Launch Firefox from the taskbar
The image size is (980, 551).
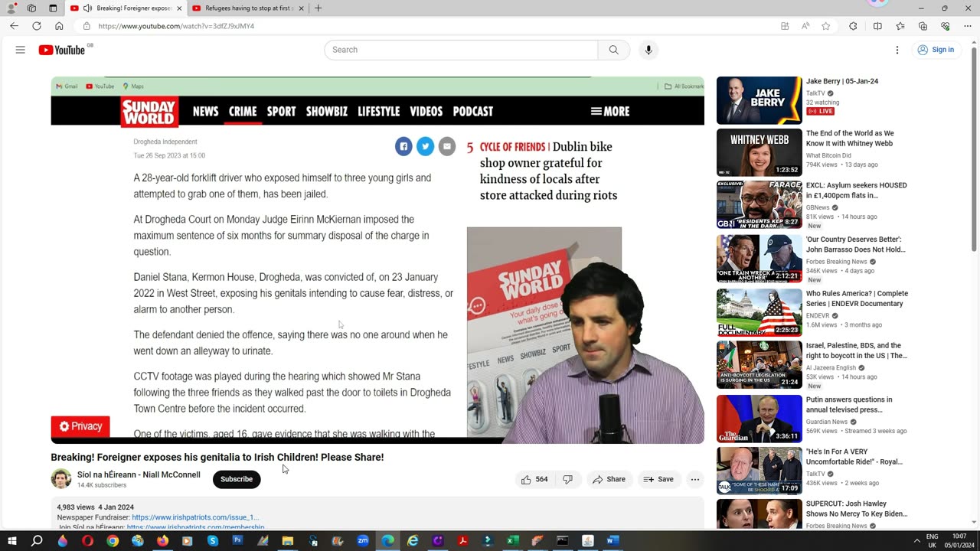click(162, 540)
